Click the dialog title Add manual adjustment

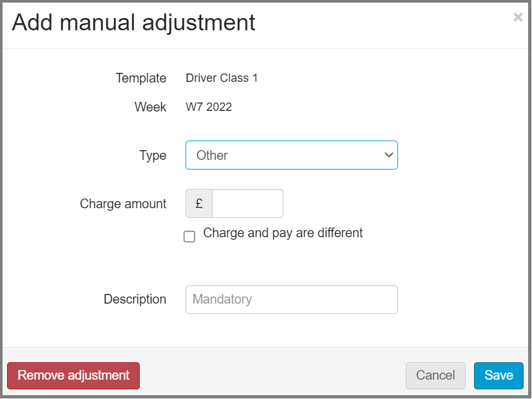pyautogui.click(x=133, y=23)
